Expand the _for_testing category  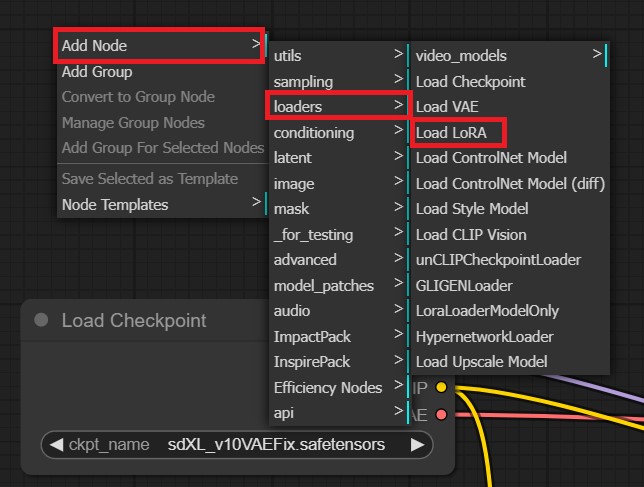(x=339, y=234)
